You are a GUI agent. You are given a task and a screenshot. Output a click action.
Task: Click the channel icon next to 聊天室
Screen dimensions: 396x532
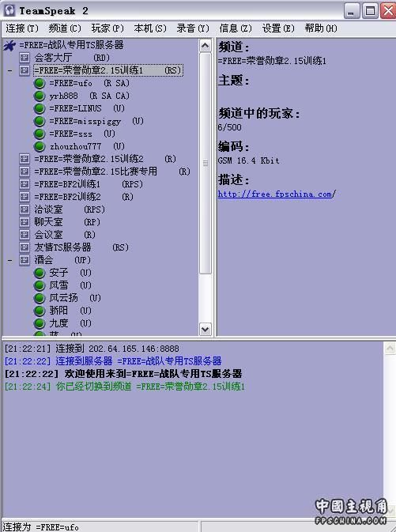click(24, 222)
